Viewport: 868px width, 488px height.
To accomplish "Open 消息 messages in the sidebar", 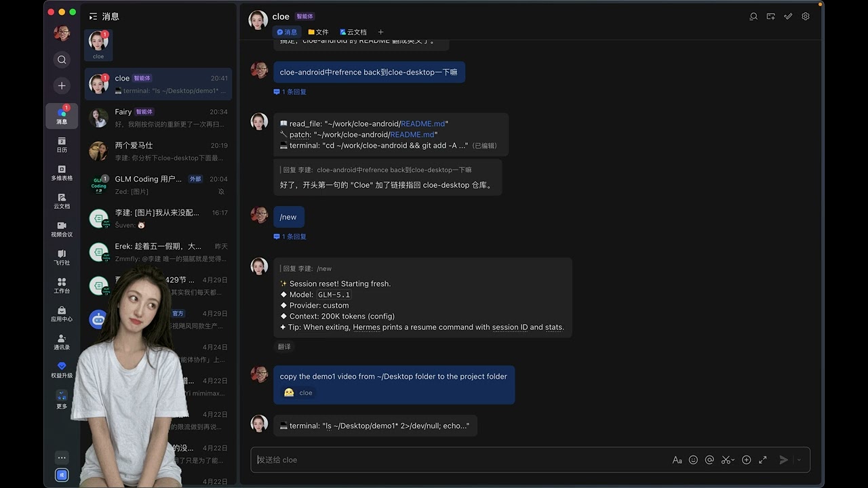I will click(x=62, y=116).
